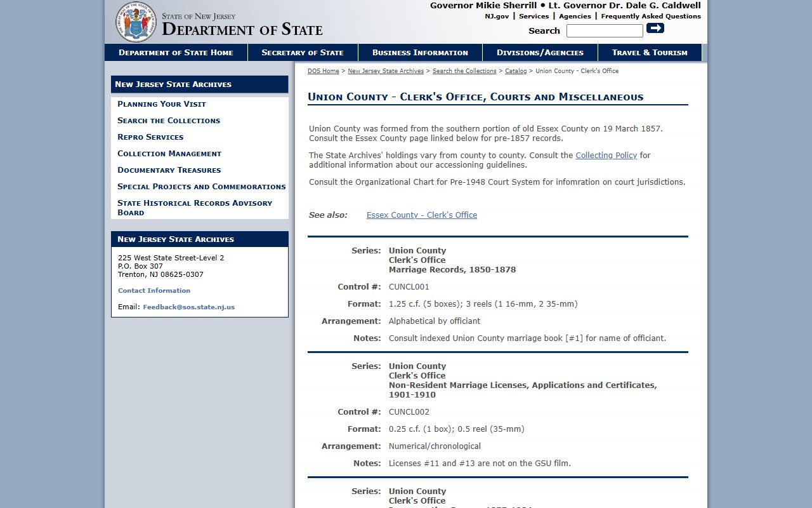
Task: Open the NJ.gov link
Action: tap(497, 17)
